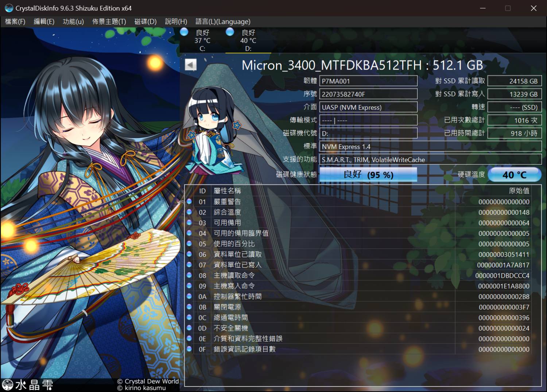Click raw value 00000000000396
Image resolution: width=547 pixels, height=392 pixels.
click(x=504, y=318)
